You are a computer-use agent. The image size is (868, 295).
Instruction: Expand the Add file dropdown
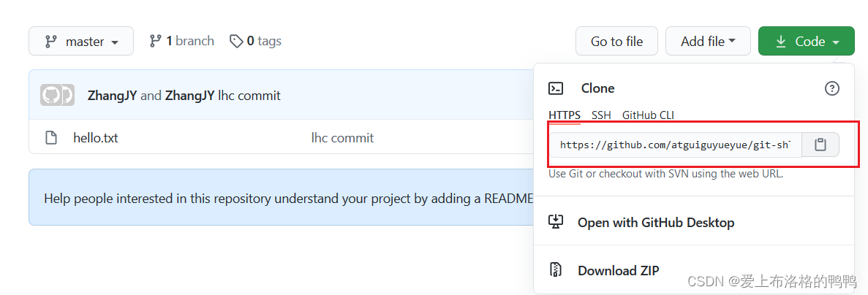coord(708,41)
